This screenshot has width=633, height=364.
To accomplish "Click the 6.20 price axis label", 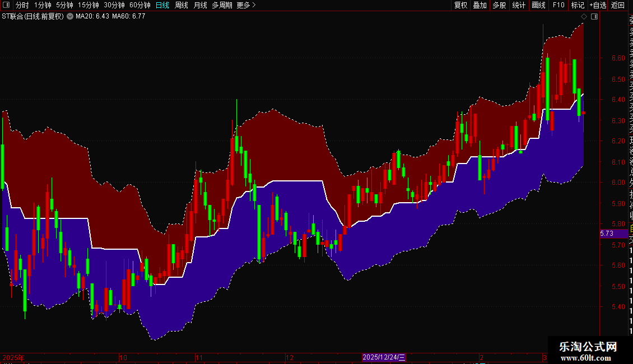I will coord(618,141).
